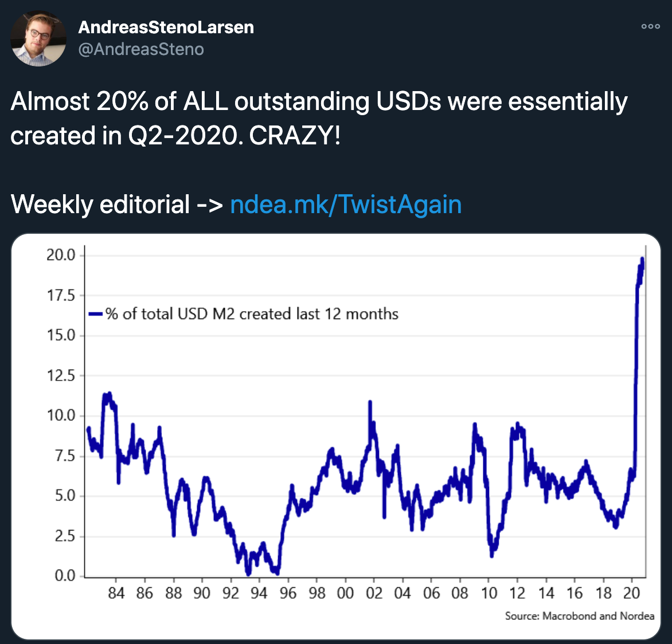672x644 pixels.
Task: Click the '02' x-axis year label
Action: [374, 594]
